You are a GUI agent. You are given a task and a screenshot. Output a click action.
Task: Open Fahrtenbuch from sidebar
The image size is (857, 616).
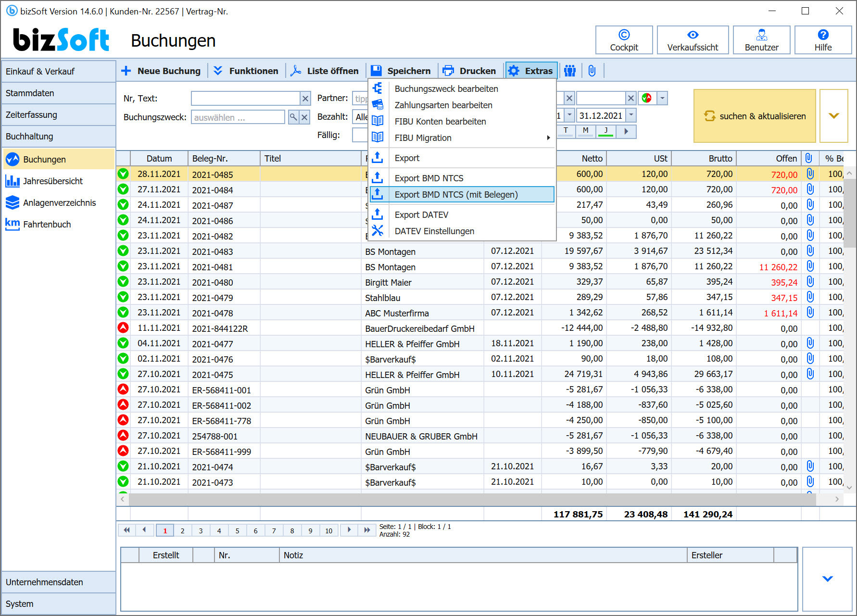[x=47, y=225]
